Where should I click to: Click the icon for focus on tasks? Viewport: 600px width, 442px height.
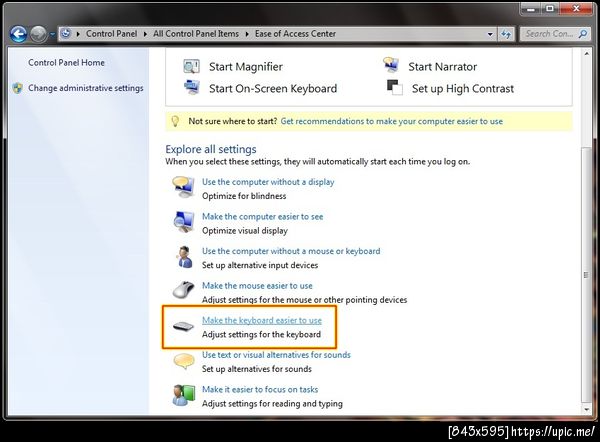184,395
